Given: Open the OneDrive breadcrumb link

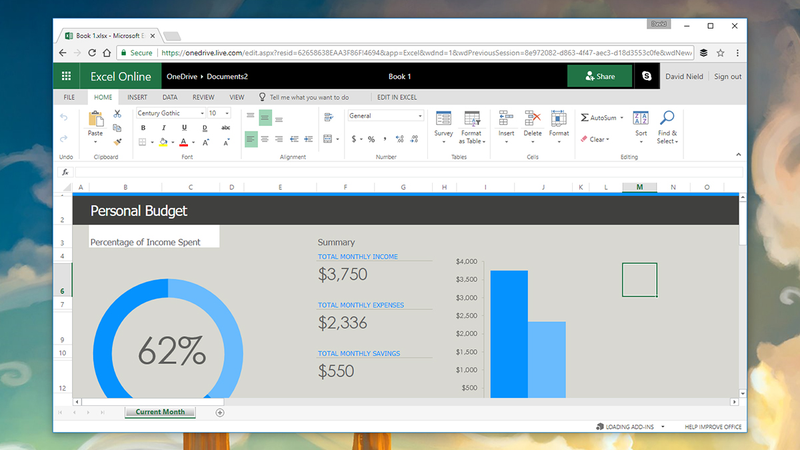Looking at the screenshot, I should point(182,76).
